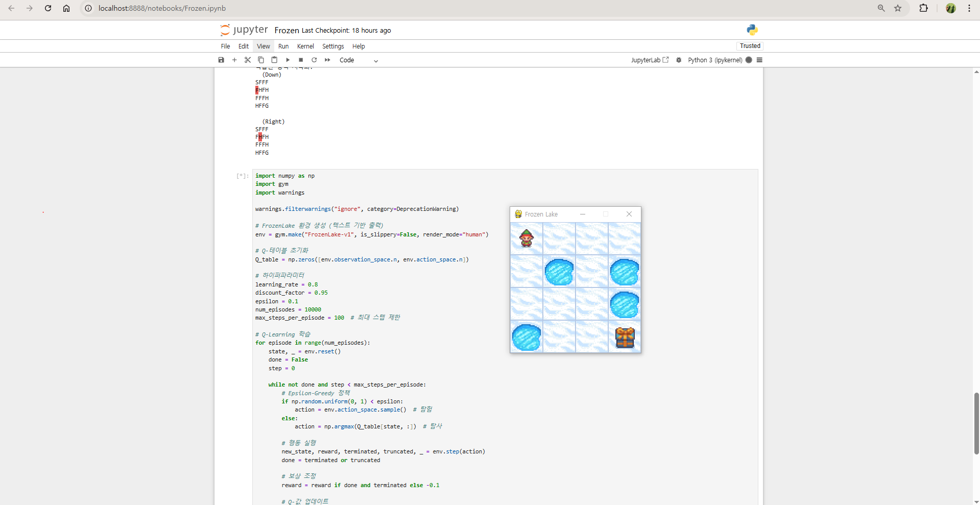The height and width of the screenshot is (505, 980).
Task: Open the browser home page
Action: (x=66, y=8)
